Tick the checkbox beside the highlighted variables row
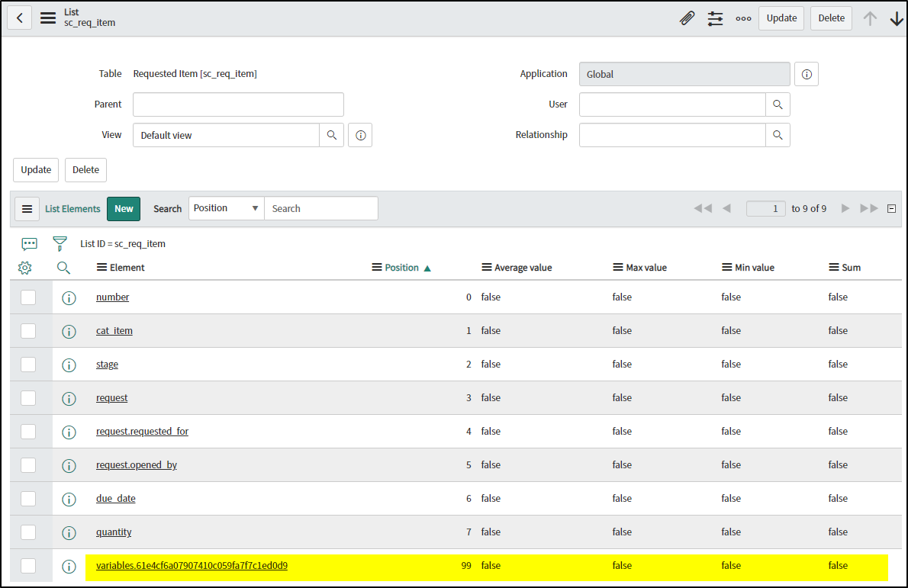908x588 pixels. (x=29, y=566)
